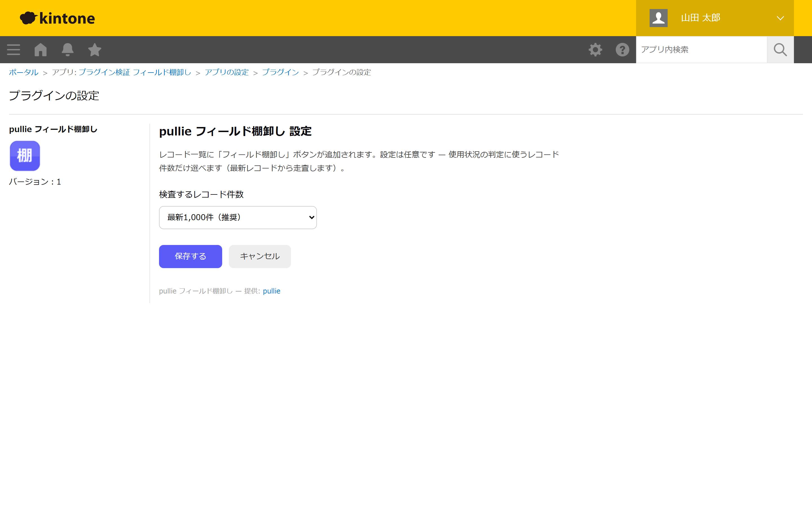Open the hamburger menu icon

tap(14, 50)
